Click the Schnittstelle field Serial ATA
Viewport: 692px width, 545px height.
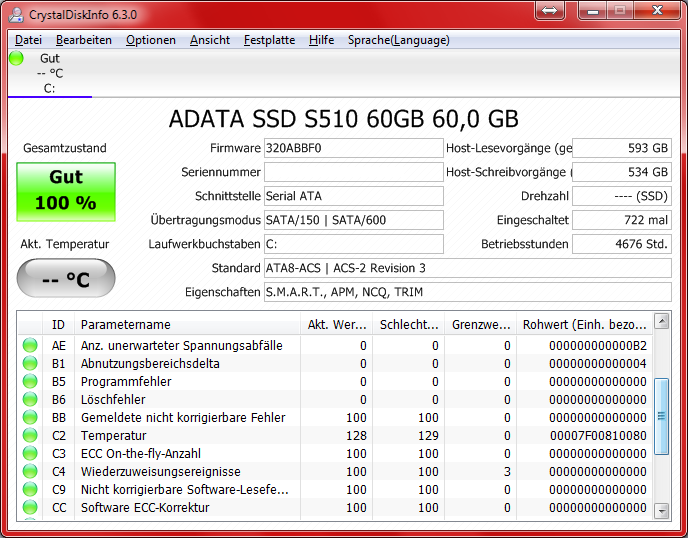click(x=354, y=196)
